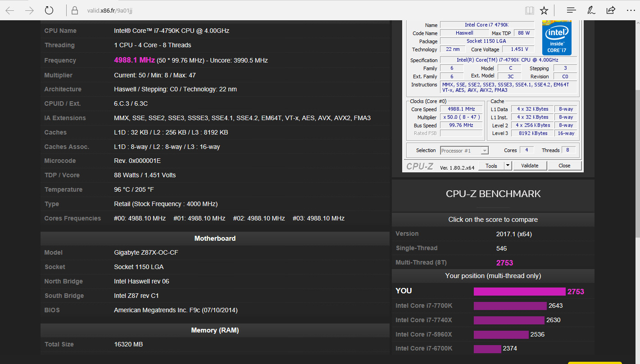The width and height of the screenshot is (640, 364).
Task: Click Level 3 cache "8192 KBytes" in CPU-Z
Action: (x=533, y=133)
